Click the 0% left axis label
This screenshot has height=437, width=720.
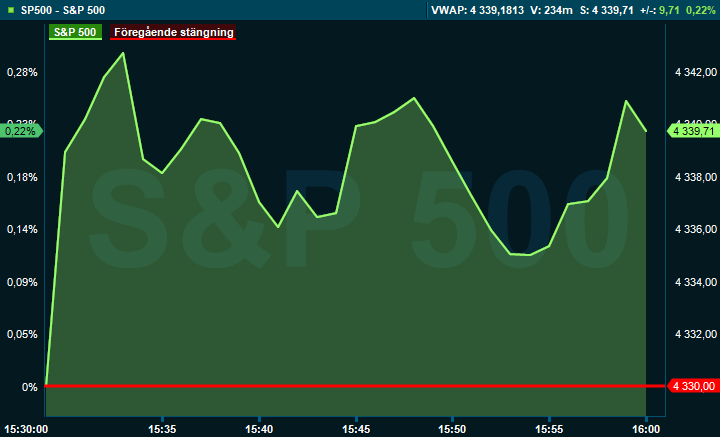coord(30,387)
